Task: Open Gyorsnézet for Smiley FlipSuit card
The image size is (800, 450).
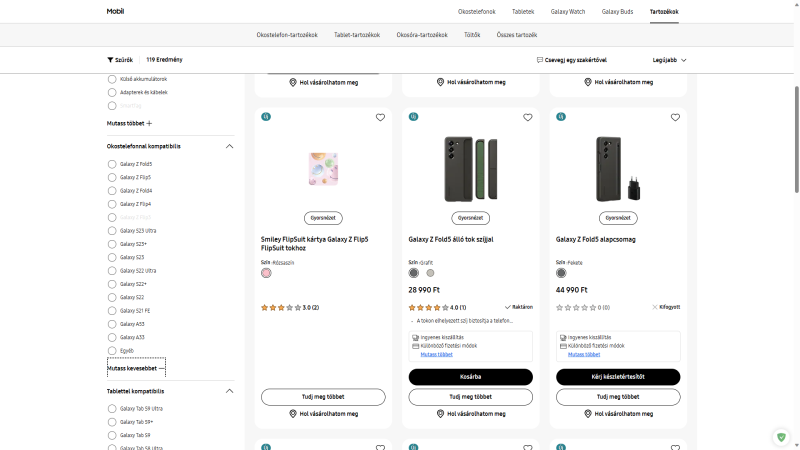Action: click(x=323, y=218)
